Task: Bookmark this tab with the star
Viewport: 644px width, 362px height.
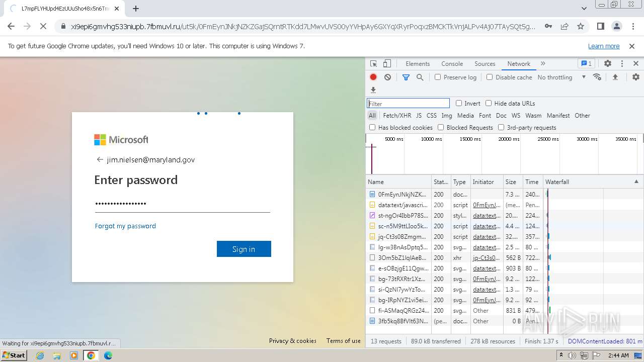Action: click(x=581, y=27)
